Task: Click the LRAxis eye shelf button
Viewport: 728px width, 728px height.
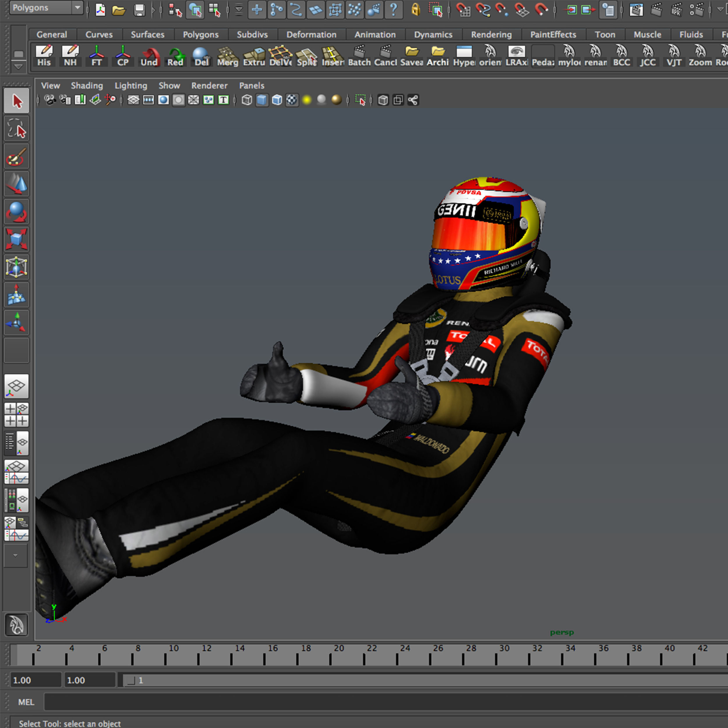Action: (x=517, y=56)
